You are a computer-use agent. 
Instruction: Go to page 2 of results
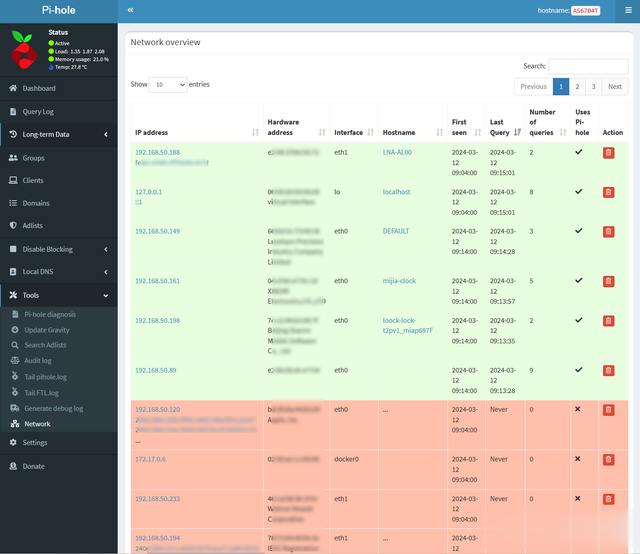tap(577, 87)
